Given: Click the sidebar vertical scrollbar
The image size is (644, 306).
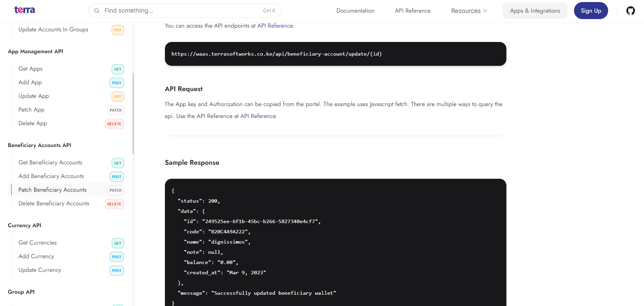Looking at the screenshot, I should (x=133, y=113).
